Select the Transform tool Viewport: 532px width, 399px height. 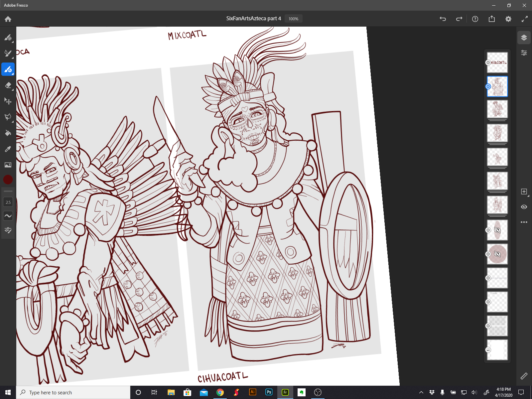tap(8, 101)
